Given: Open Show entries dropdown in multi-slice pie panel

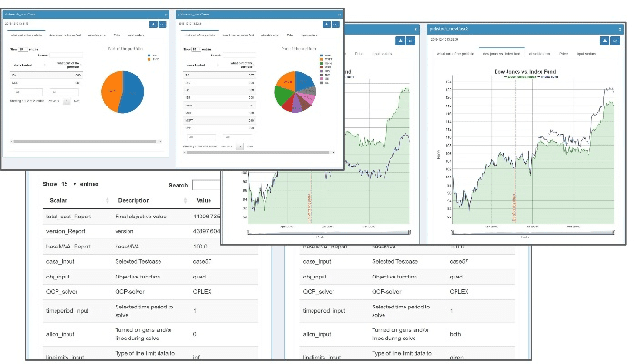Looking at the screenshot, I should coord(196,49).
